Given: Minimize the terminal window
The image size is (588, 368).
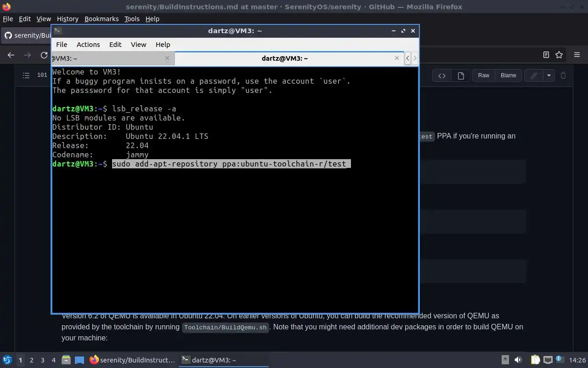Looking at the screenshot, I should coord(394,31).
